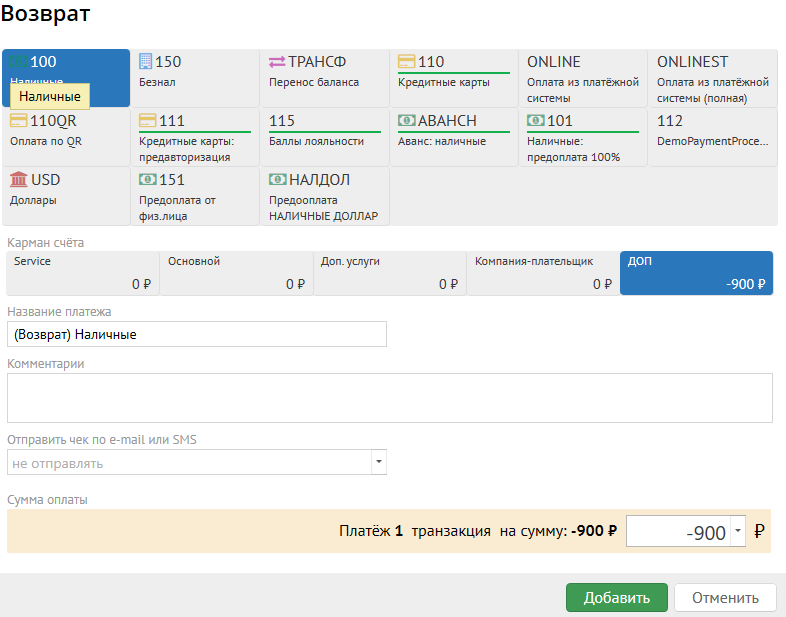Select 110QR payment card icon
This screenshot has height=617, width=786.
pyautogui.click(x=18, y=121)
